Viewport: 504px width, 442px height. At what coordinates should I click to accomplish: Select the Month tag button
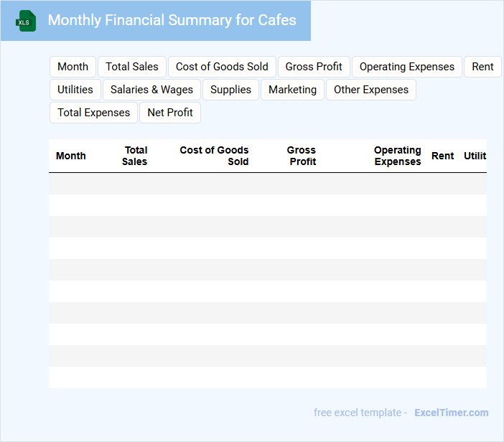[73, 67]
